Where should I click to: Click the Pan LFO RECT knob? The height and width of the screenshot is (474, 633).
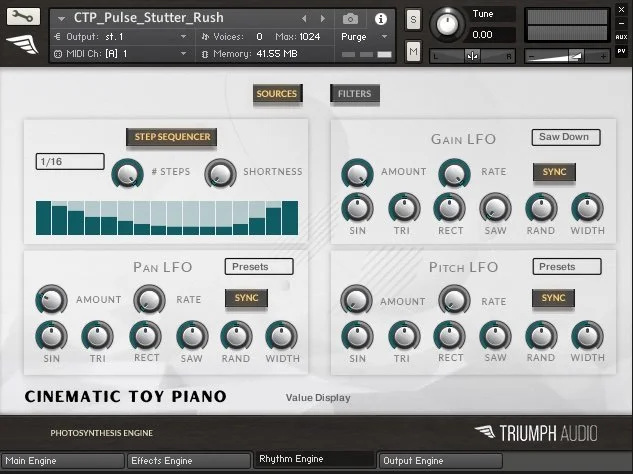[145, 336]
